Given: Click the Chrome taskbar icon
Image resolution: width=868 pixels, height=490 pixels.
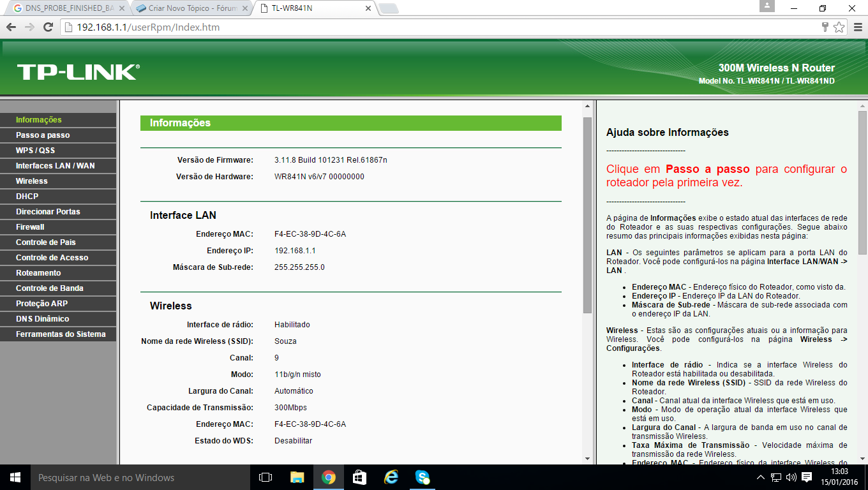Looking at the screenshot, I should 329,477.
